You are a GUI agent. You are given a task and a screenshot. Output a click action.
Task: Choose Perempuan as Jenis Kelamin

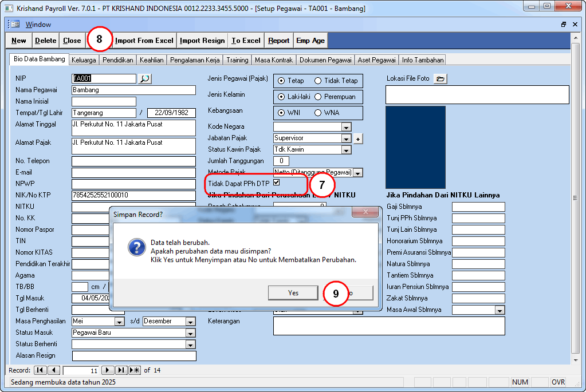pos(318,97)
